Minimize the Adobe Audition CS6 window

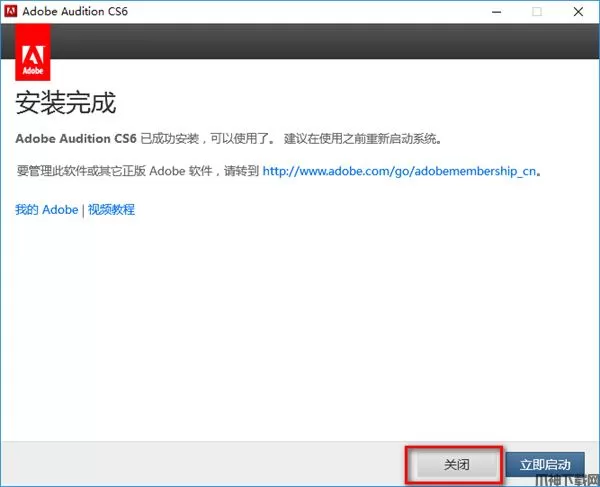point(496,11)
